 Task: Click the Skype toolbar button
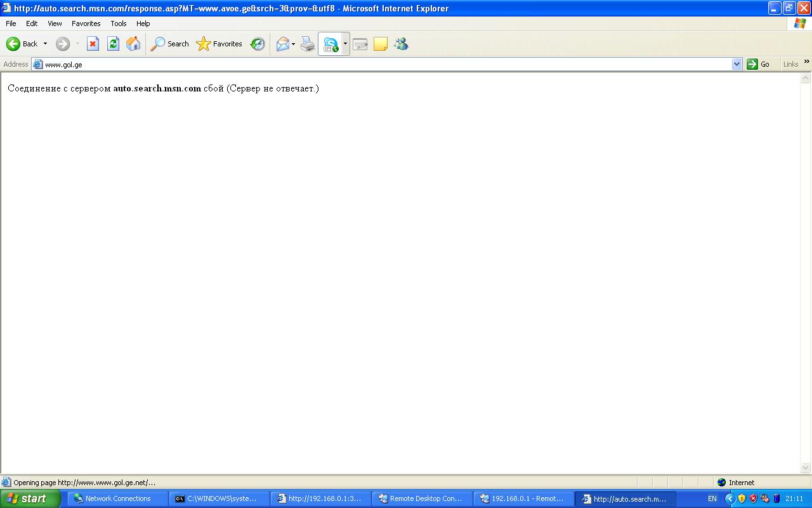331,44
